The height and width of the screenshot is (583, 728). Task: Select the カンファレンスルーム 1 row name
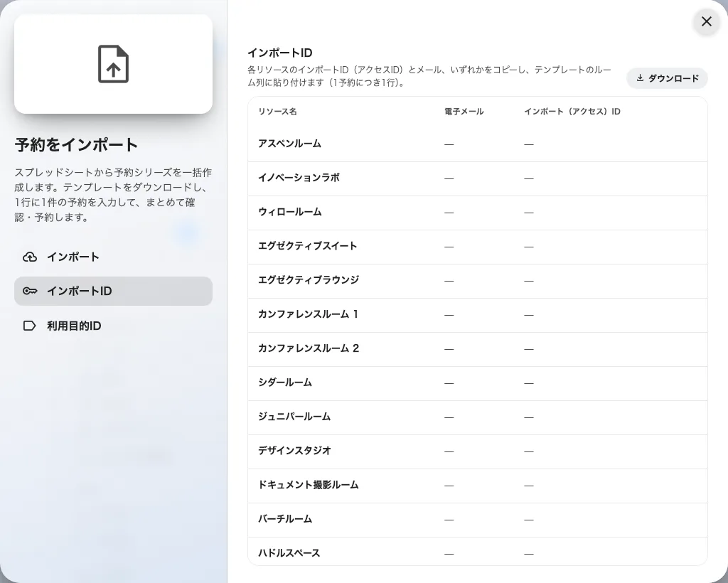pyautogui.click(x=309, y=314)
